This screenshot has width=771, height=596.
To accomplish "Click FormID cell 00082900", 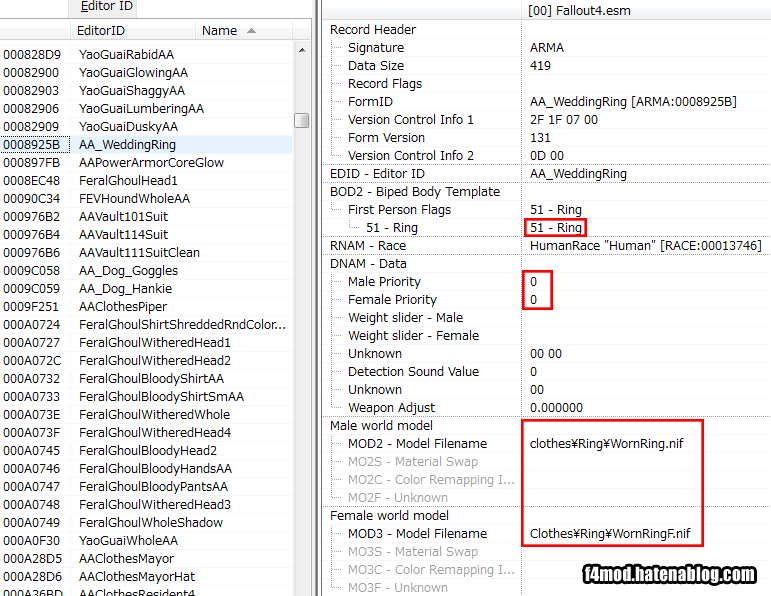I will 31,73.
